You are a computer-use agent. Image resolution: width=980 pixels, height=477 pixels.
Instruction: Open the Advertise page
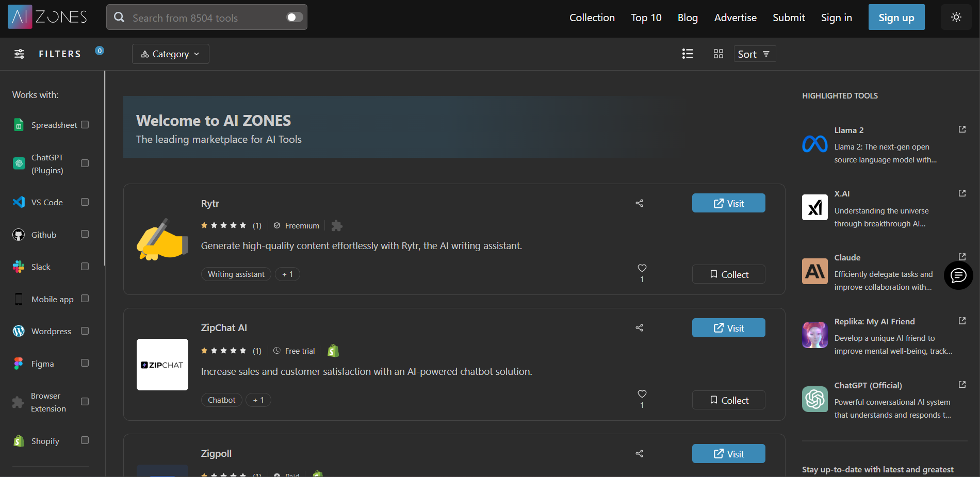click(735, 18)
